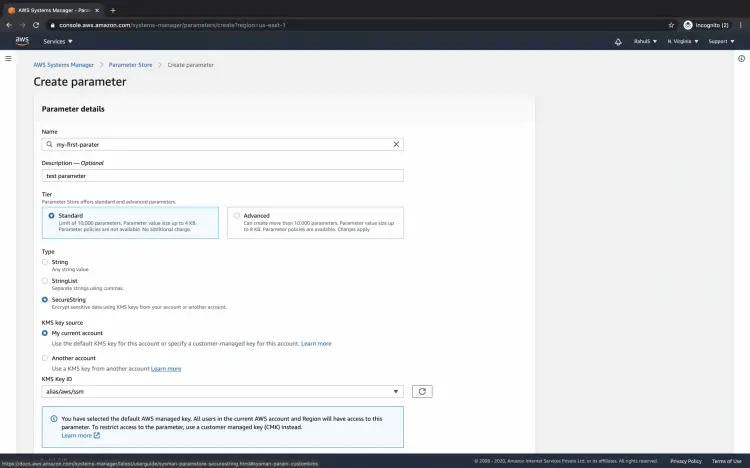Click the 'Create parameter' breadcrumb text
The image size is (750, 468).
[x=190, y=65]
